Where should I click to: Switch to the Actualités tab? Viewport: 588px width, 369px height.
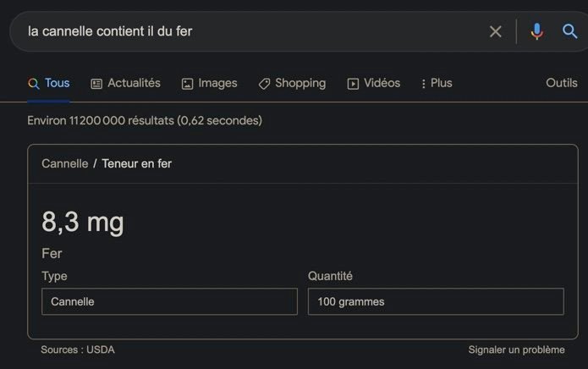[125, 83]
